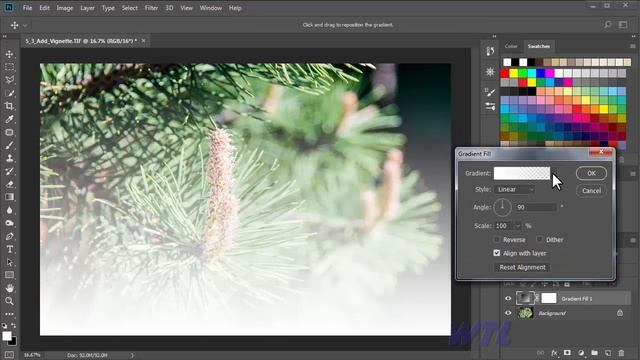Select the History Brush tool
The height and width of the screenshot is (360, 640).
pos(9,171)
